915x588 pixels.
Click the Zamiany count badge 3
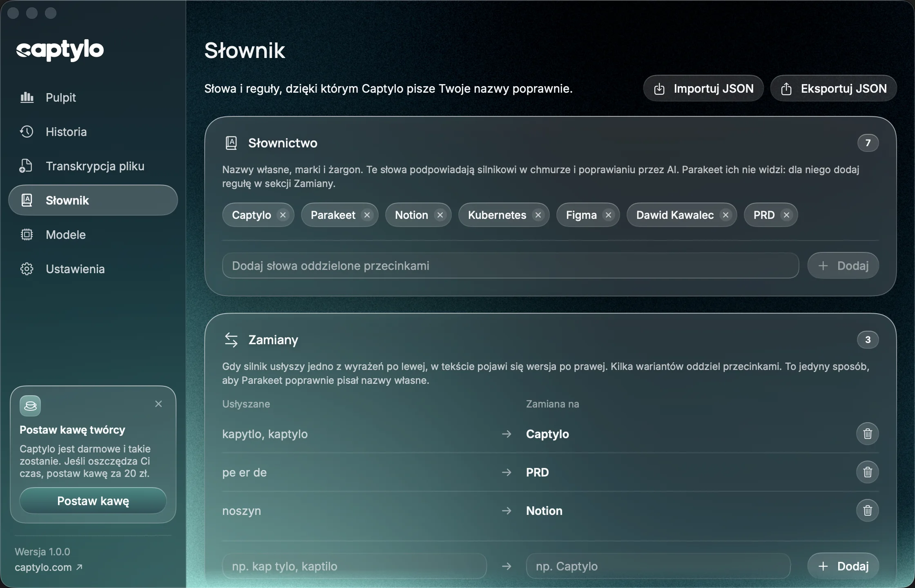[x=868, y=340]
